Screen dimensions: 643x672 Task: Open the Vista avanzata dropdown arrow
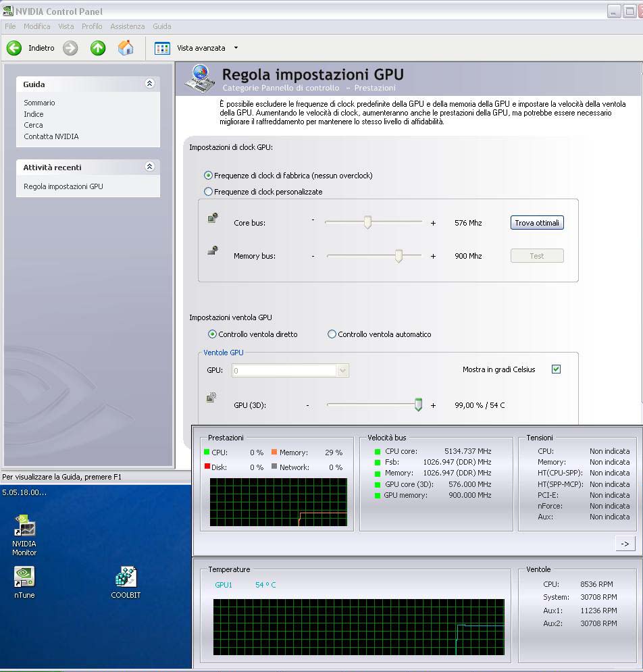pos(236,48)
